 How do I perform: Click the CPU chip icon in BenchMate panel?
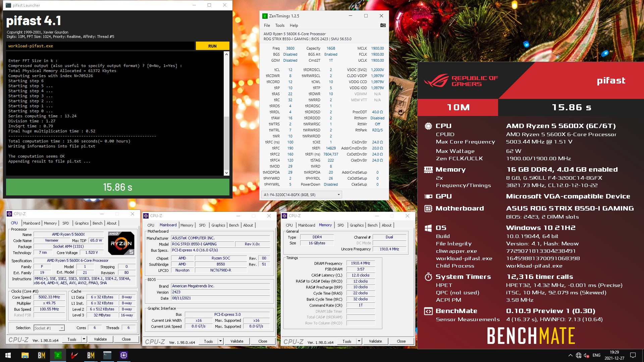pos(428,126)
